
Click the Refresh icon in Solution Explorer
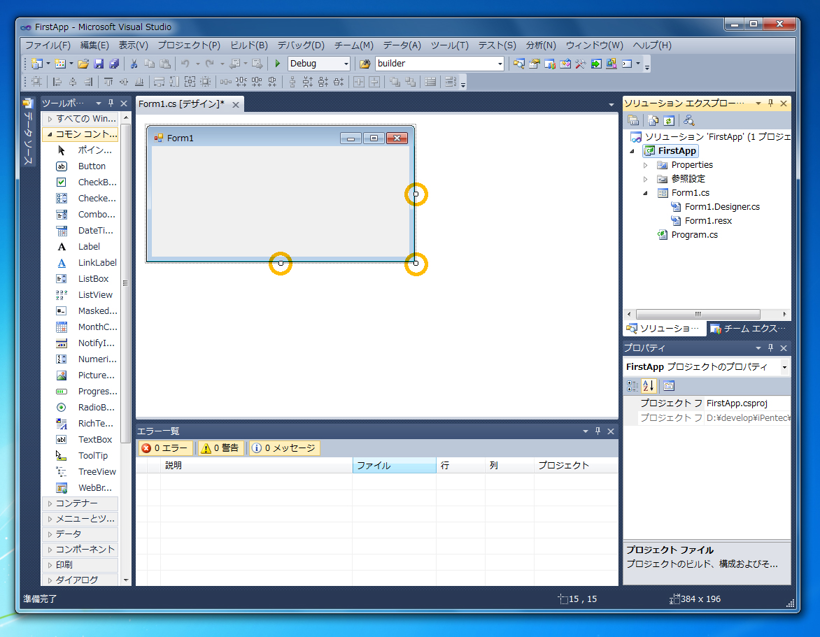point(669,120)
